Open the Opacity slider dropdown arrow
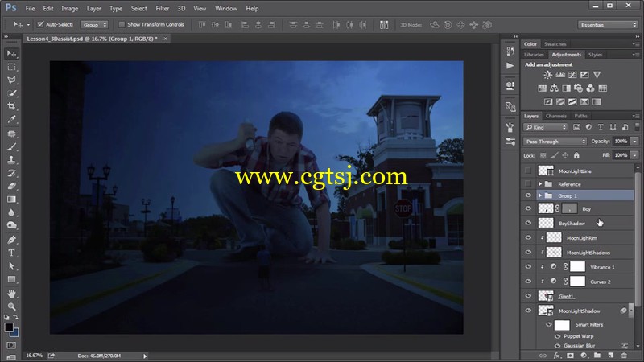The width and height of the screenshot is (644, 362). coord(634,142)
